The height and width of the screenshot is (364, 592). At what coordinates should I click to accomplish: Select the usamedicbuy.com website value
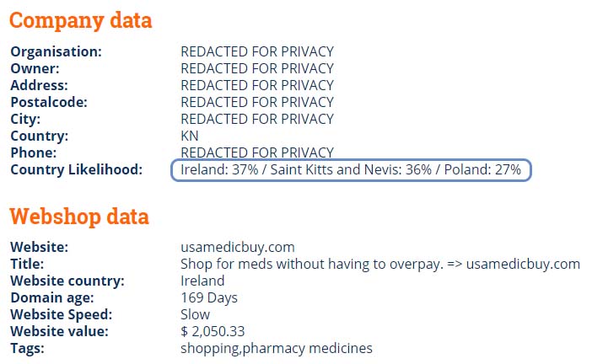point(238,248)
